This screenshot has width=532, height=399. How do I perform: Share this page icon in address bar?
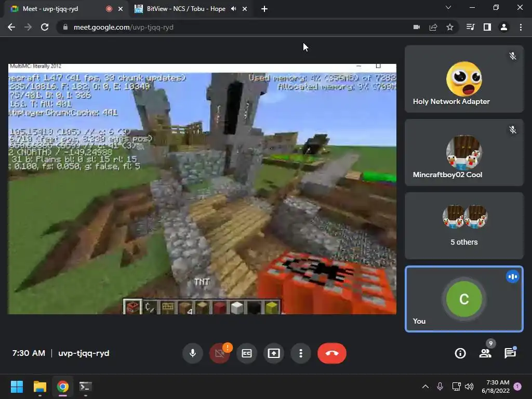pyautogui.click(x=433, y=27)
